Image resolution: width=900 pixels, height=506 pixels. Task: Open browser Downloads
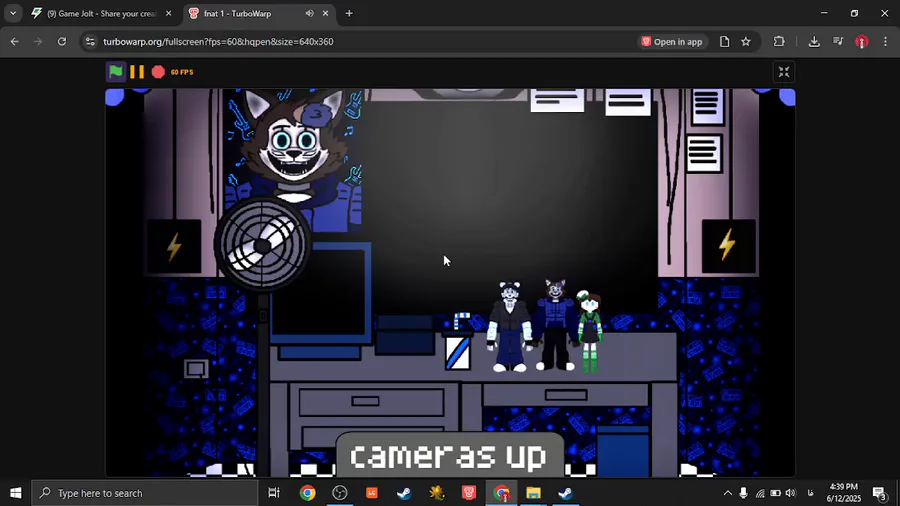pyautogui.click(x=814, y=41)
